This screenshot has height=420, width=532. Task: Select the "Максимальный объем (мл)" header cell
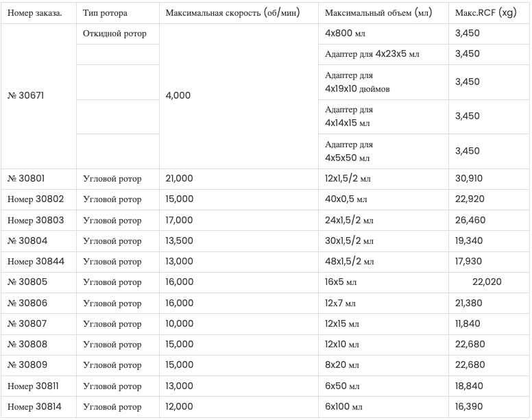(x=374, y=14)
